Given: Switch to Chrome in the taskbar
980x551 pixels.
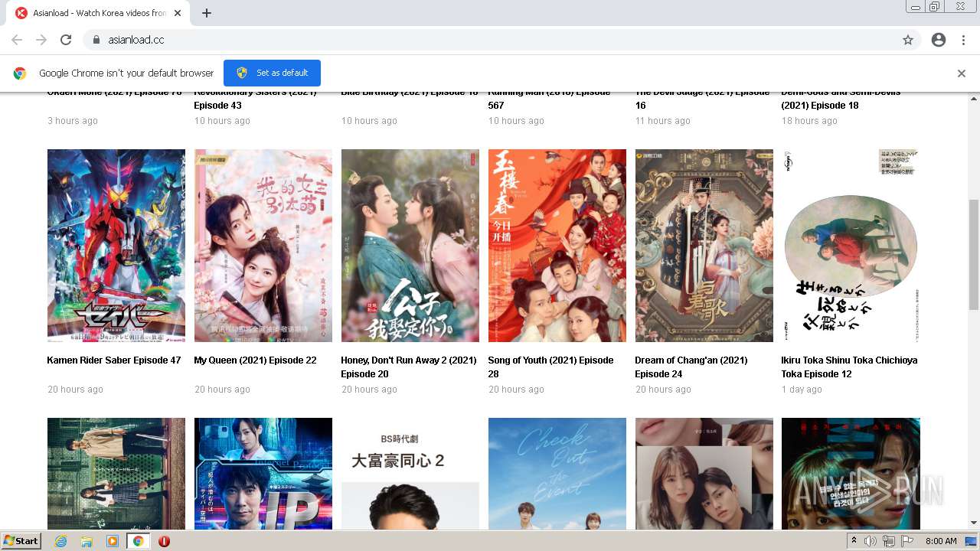Looking at the screenshot, I should coord(139,541).
